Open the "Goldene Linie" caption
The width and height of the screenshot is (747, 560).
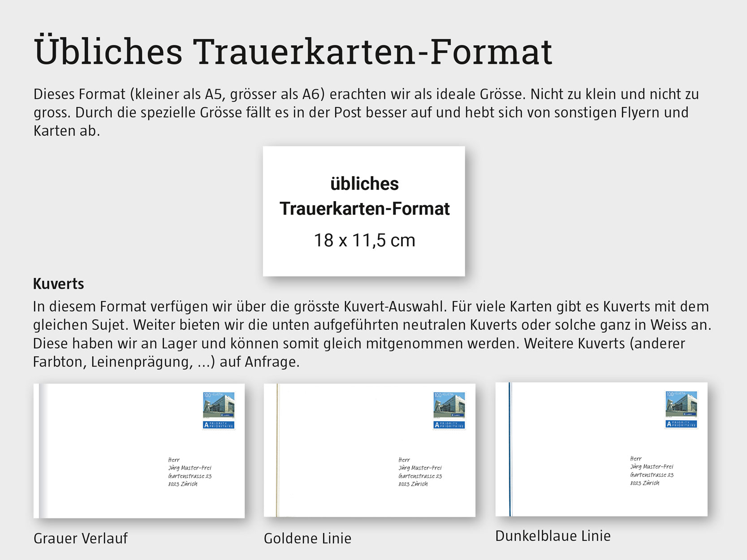[x=307, y=538]
